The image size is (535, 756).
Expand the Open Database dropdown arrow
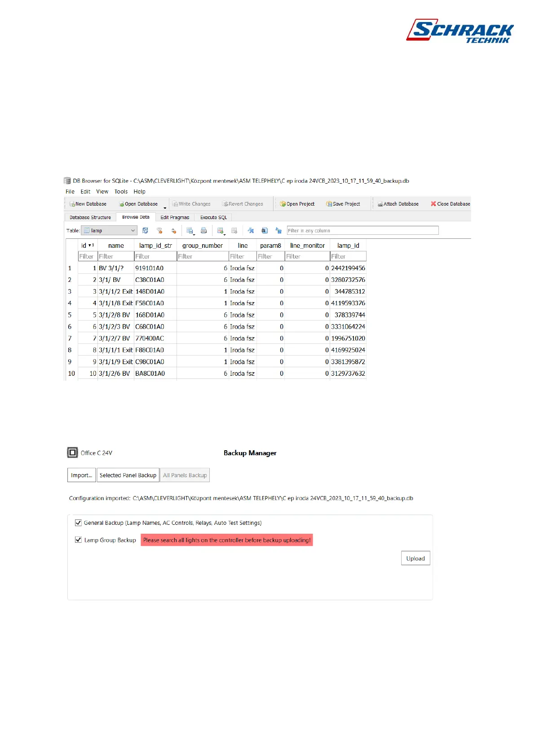pyautogui.click(x=165, y=207)
